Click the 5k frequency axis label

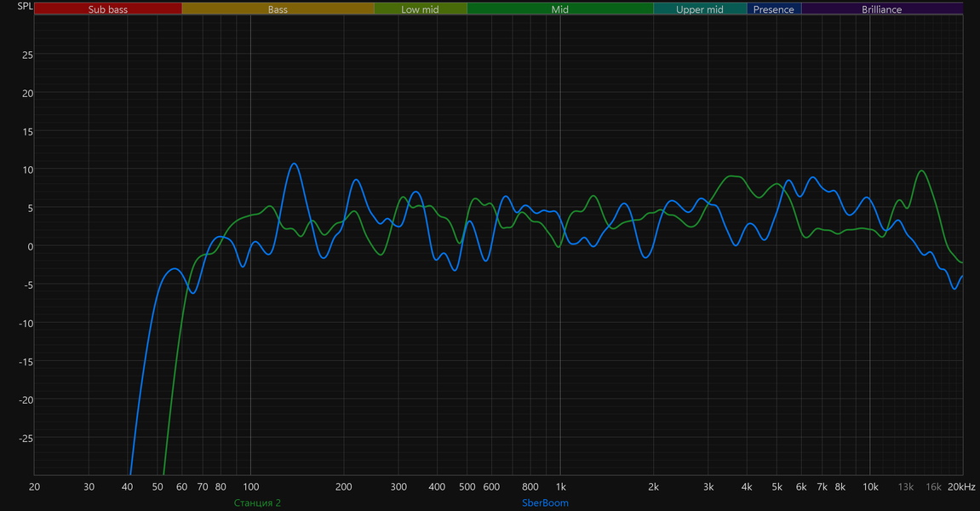tap(777, 486)
